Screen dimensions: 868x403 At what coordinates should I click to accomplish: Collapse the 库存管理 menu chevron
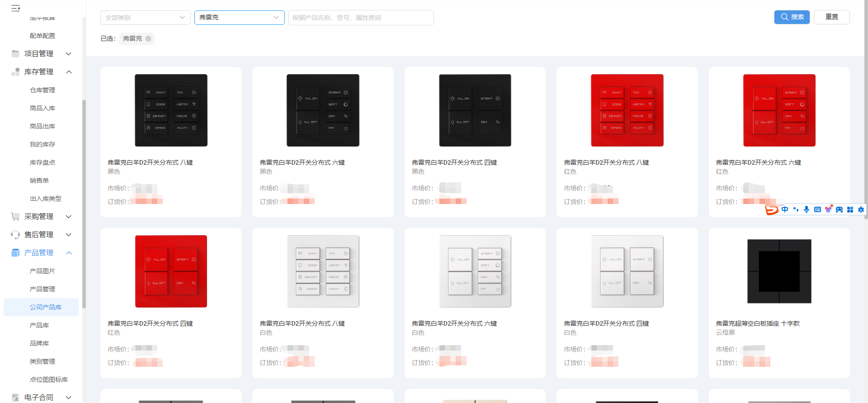(69, 72)
